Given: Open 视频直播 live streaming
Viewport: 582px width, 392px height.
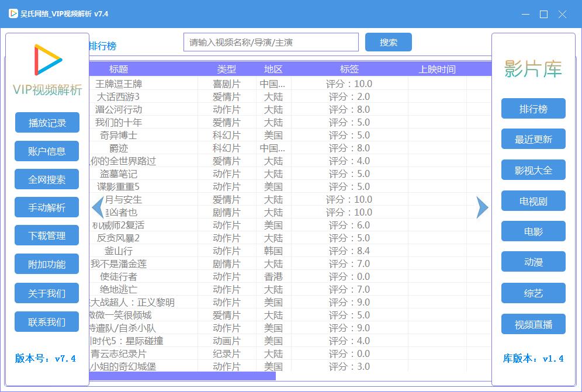Looking at the screenshot, I should coord(533,324).
